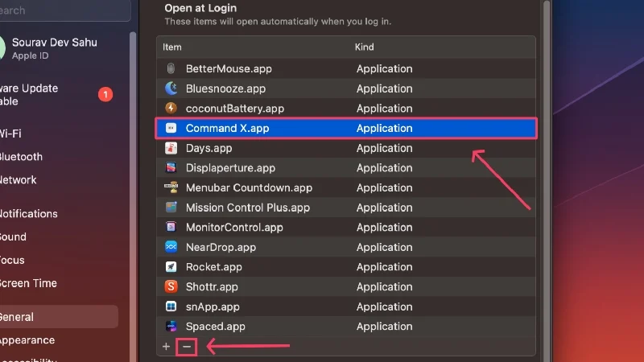Select the Spaced.app icon
This screenshot has height=362, width=644.
[x=171, y=327]
